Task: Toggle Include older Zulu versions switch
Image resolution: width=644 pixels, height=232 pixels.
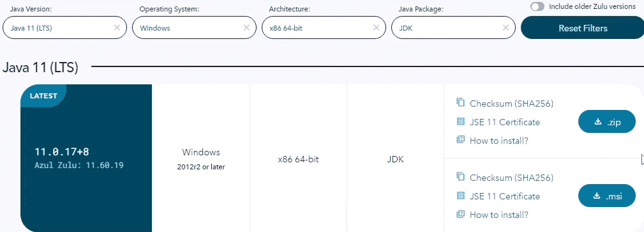Action: pyautogui.click(x=537, y=6)
